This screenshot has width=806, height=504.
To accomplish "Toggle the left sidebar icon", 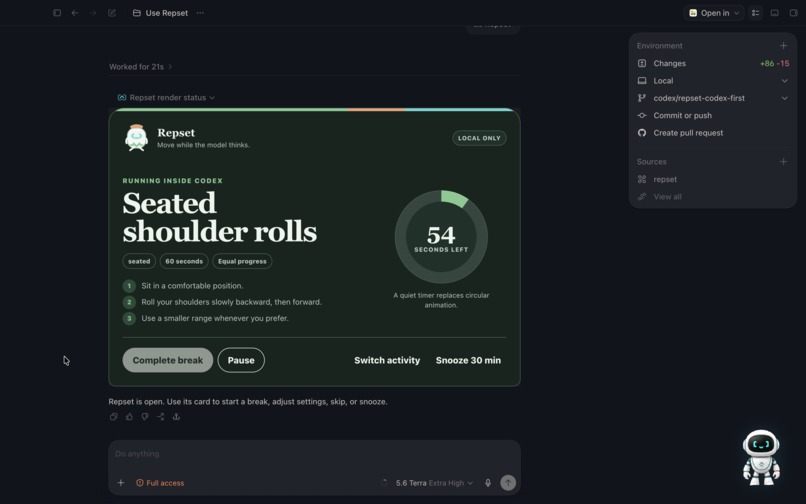I will pyautogui.click(x=57, y=13).
